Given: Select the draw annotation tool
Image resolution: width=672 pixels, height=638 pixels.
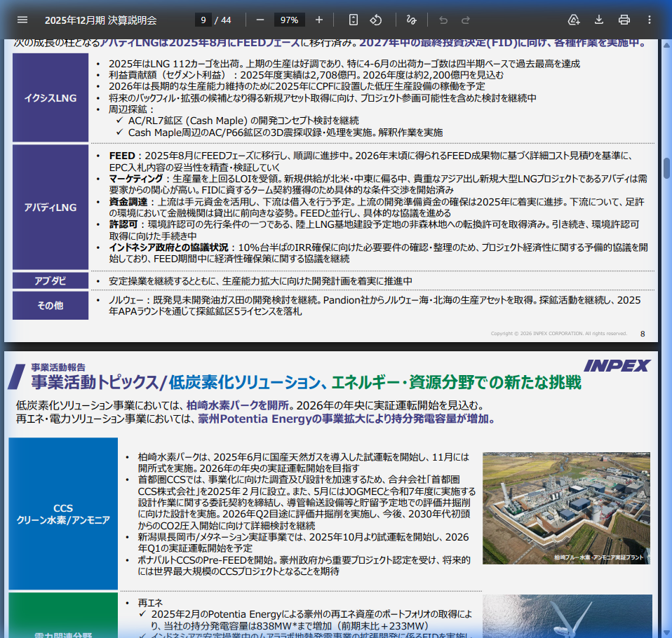Looking at the screenshot, I should click(x=411, y=20).
